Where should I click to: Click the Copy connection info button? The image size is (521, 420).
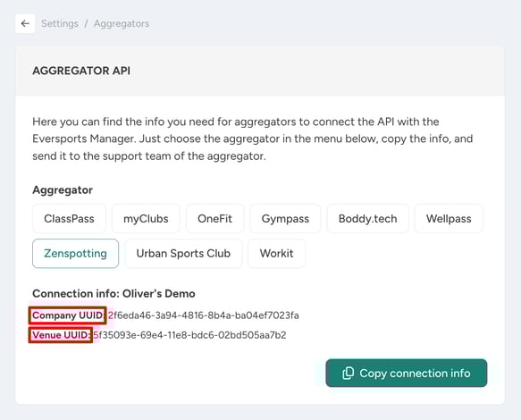(407, 374)
